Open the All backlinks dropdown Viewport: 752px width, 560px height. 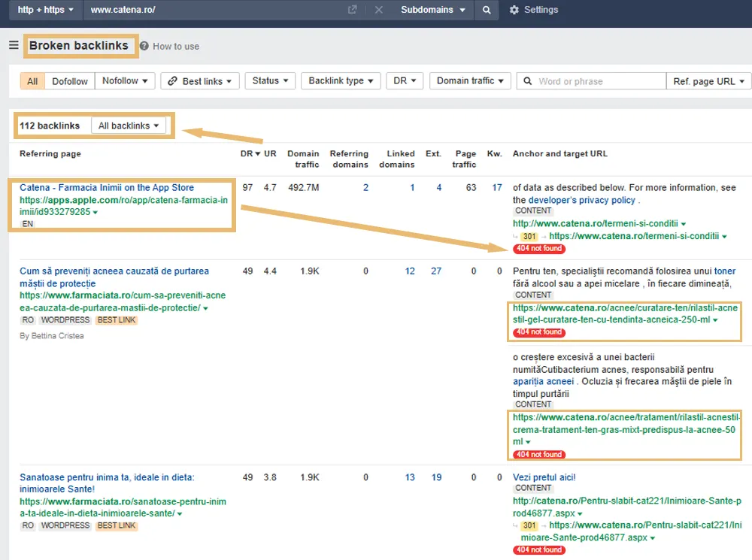tap(129, 126)
